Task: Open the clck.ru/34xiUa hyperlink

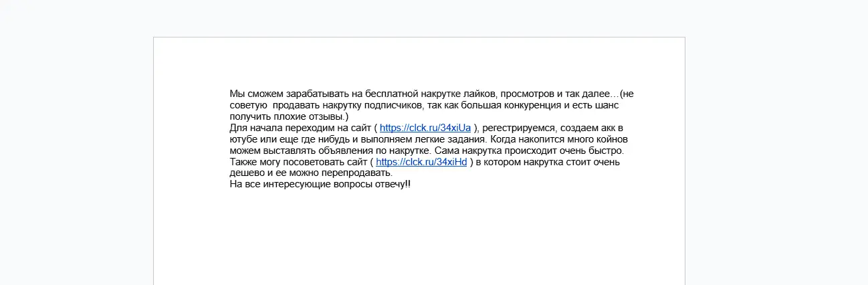Action: [425, 128]
